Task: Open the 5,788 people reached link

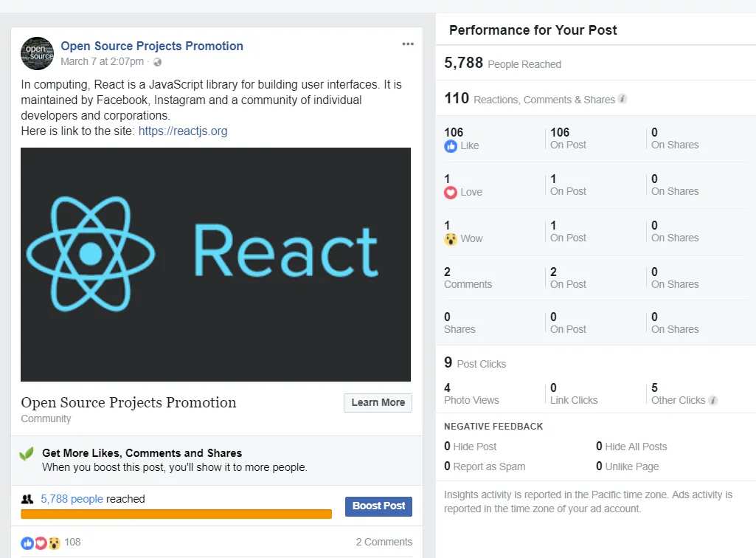Action: pyautogui.click(x=72, y=499)
